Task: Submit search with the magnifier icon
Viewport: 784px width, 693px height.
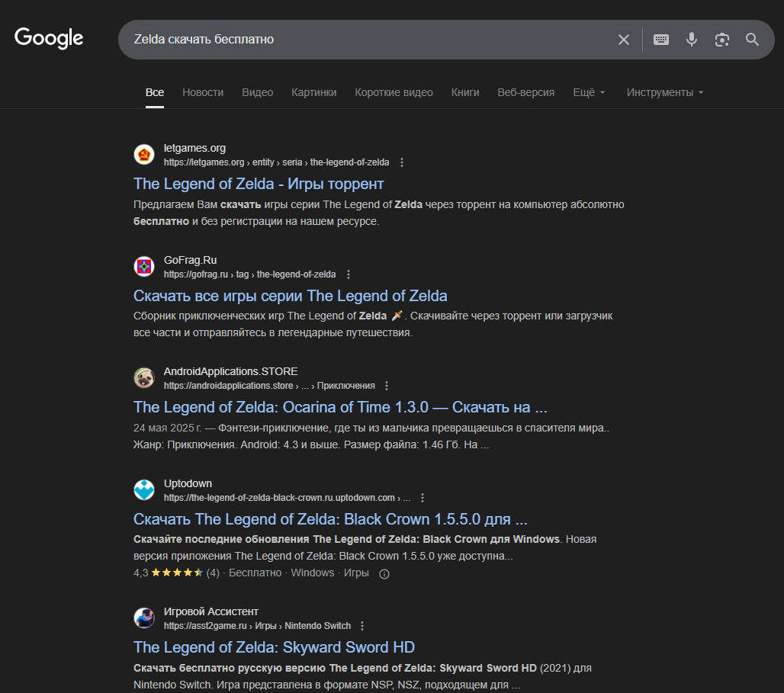Action: click(x=753, y=40)
